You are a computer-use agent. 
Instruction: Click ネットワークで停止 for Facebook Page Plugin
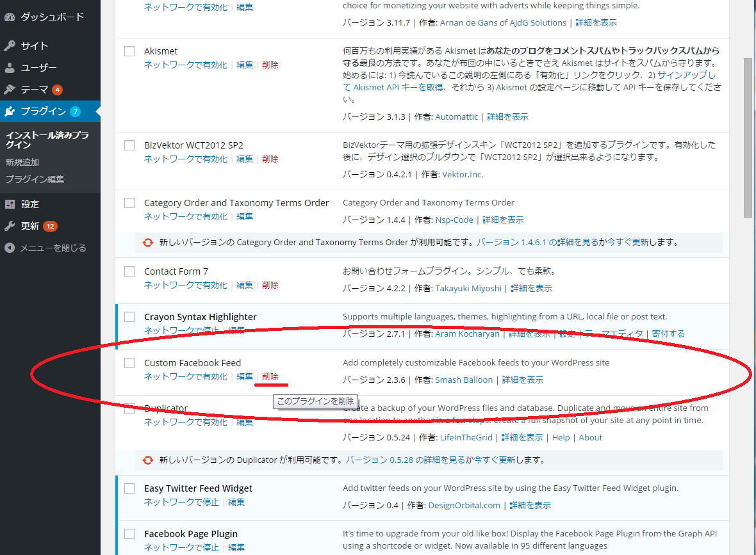point(181,547)
